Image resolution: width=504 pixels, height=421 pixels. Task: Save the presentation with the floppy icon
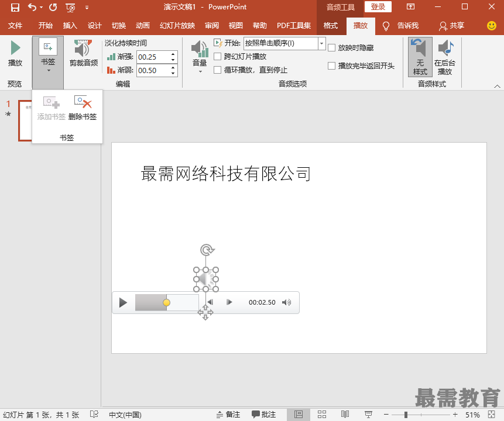pos(15,7)
